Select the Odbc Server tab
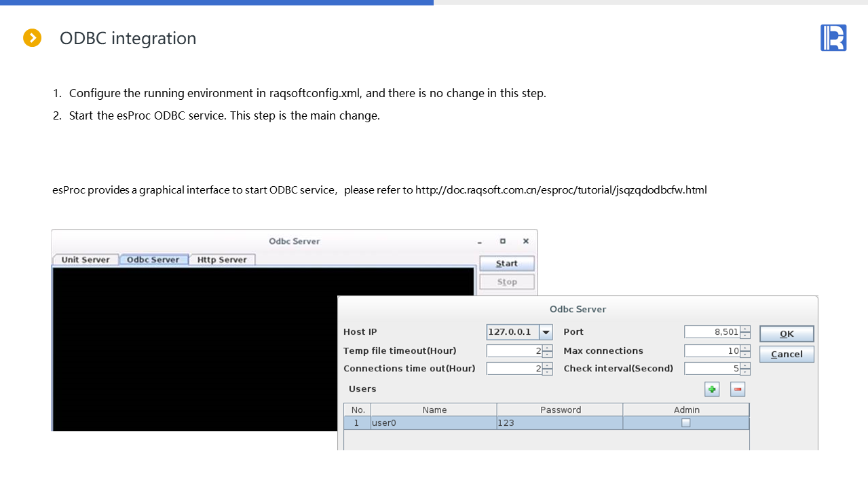 tap(153, 259)
